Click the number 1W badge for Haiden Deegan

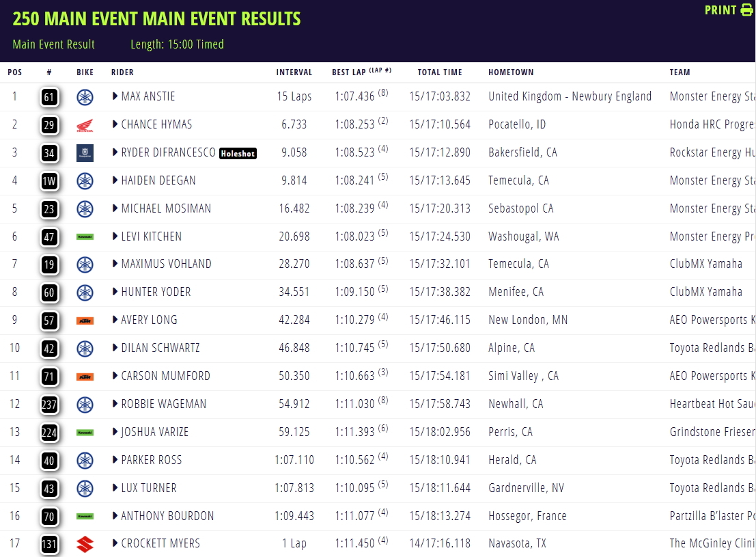[x=49, y=181]
